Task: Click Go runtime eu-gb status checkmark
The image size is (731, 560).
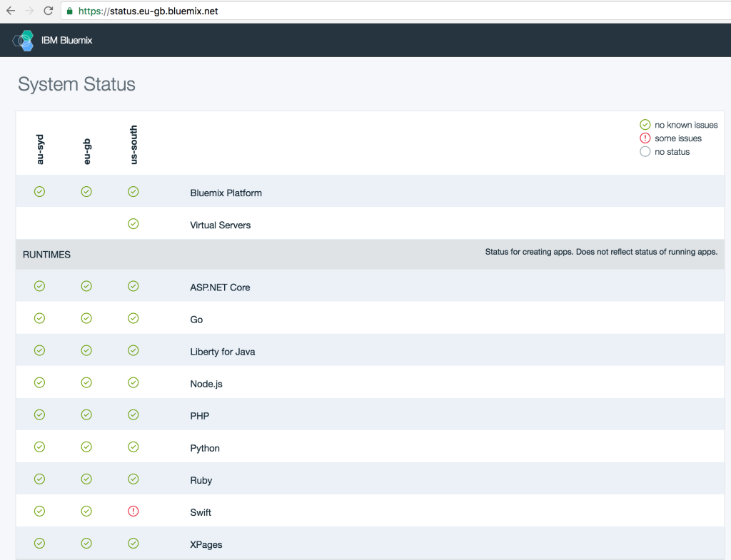Action: pyautogui.click(x=86, y=318)
